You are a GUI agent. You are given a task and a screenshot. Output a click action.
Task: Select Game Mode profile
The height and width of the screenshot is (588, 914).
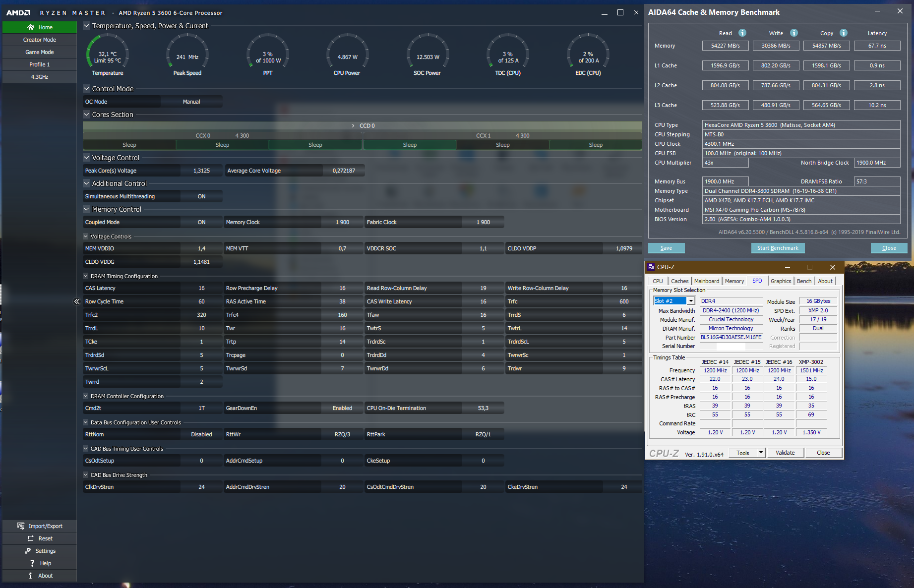click(x=40, y=52)
